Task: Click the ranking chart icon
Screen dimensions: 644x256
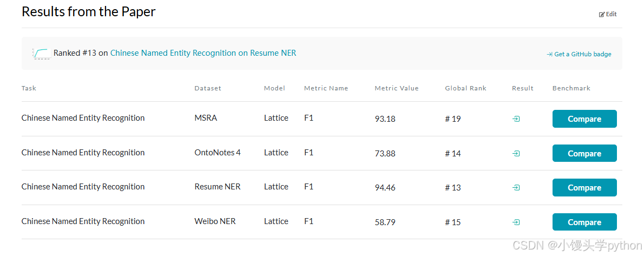Action: coord(42,53)
